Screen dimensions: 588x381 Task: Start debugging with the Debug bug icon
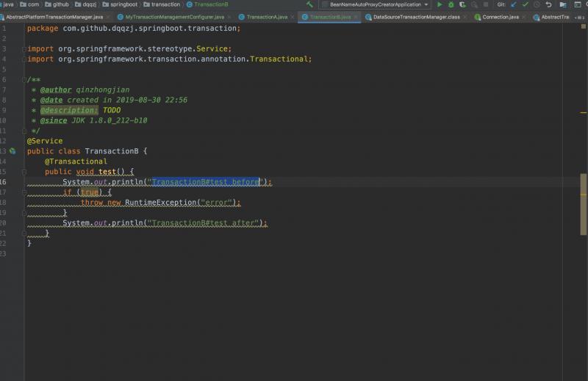click(451, 4)
